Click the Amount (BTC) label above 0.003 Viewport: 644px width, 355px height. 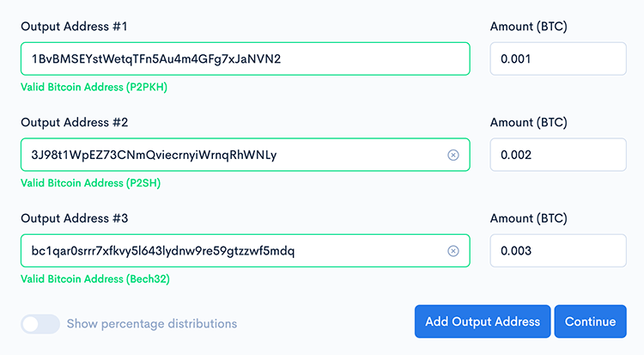528,218
